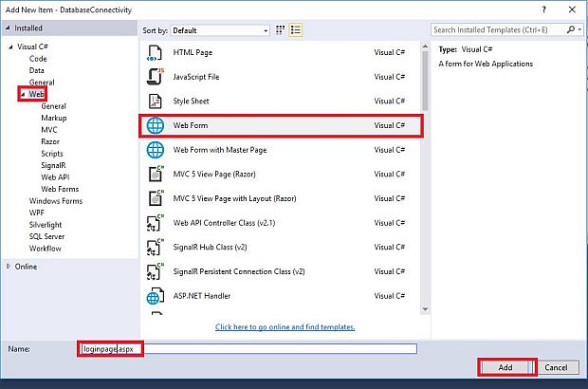Viewport: 588px width, 389px height.
Task: Select SignalR Hub Class (v2) text
Action: (x=210, y=248)
